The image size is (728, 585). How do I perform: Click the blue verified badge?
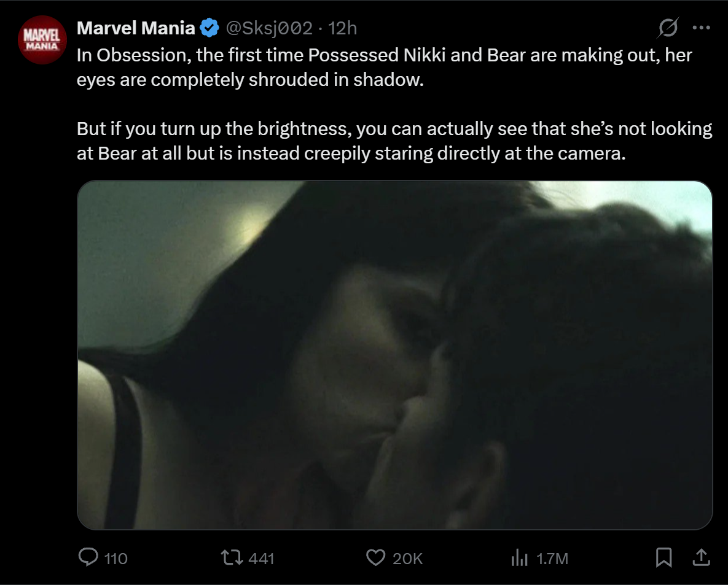click(x=209, y=28)
